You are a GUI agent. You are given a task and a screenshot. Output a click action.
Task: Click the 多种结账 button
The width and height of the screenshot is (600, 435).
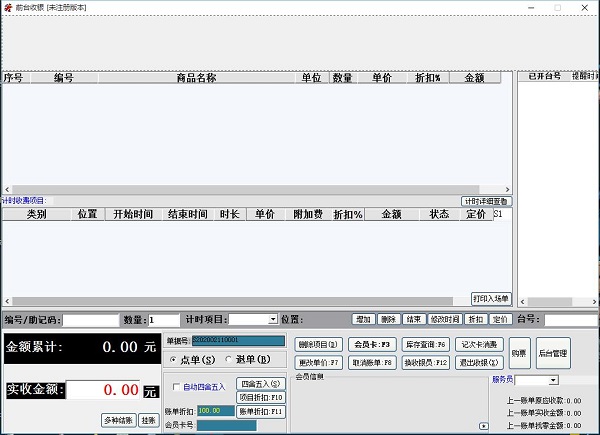tap(118, 420)
